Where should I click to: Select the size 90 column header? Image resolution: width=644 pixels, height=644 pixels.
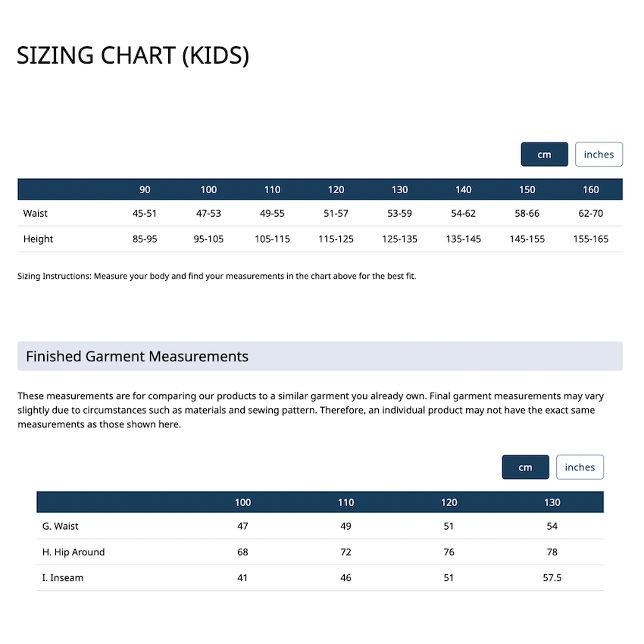145,189
